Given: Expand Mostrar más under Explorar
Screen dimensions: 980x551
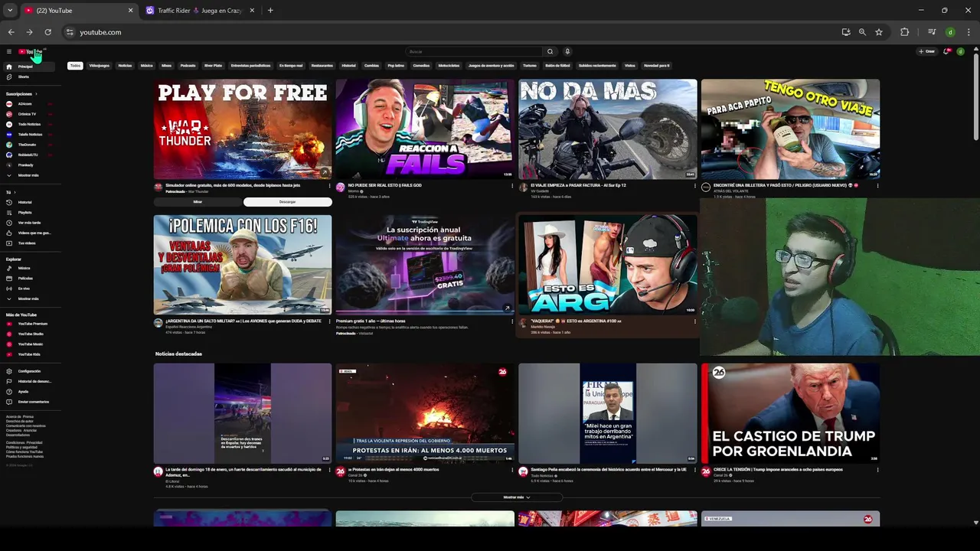Looking at the screenshot, I should [x=28, y=298].
